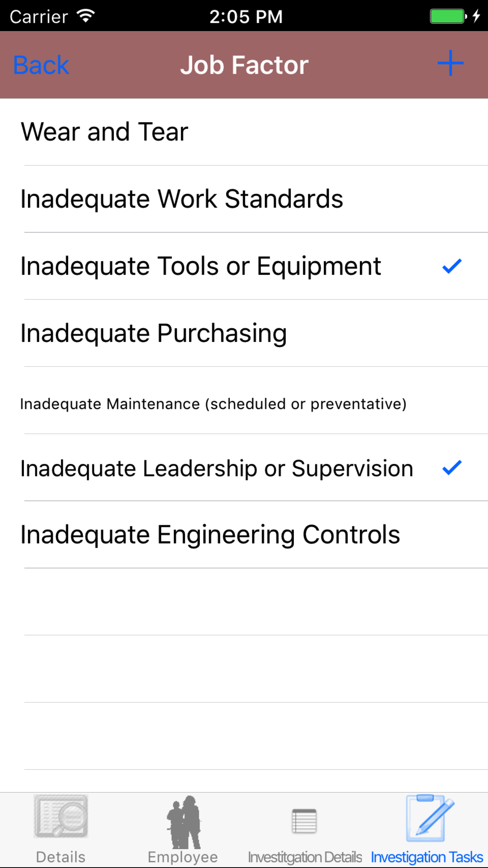The image size is (488, 868).
Task: Tap the Investigation Details list icon
Action: (304, 821)
